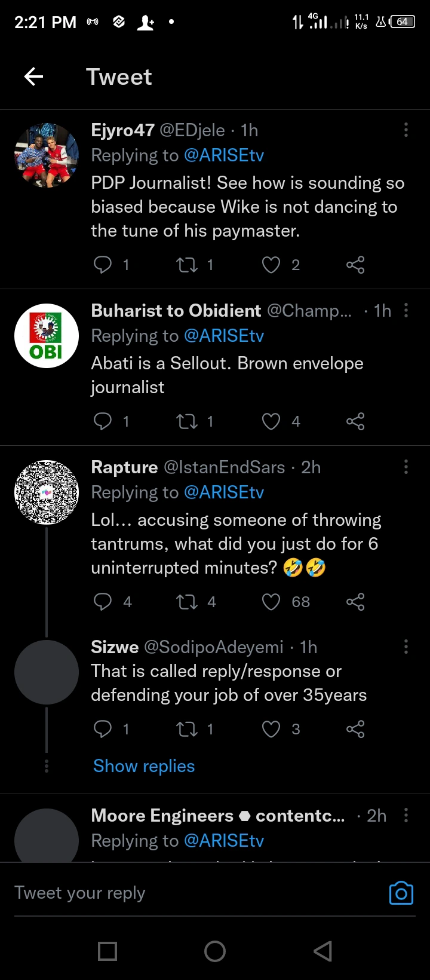Expand the Show replies link
Screen dimensions: 430x980
(144, 766)
